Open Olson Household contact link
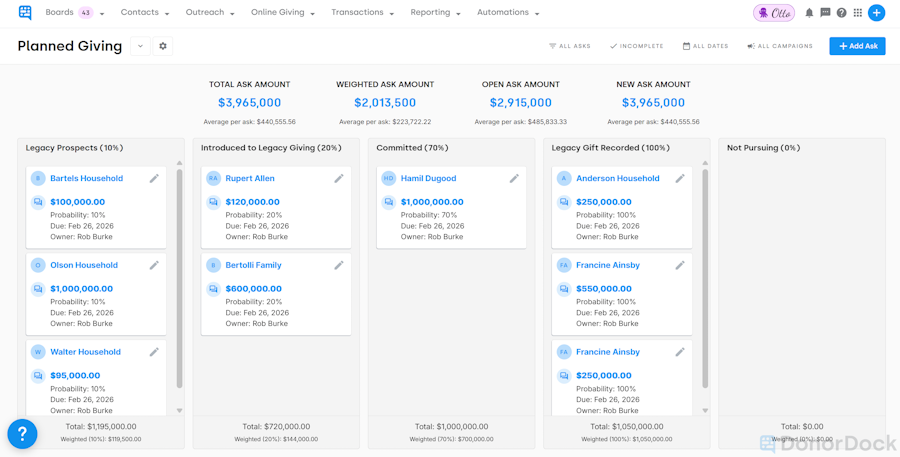The height and width of the screenshot is (457, 900). 84,265
